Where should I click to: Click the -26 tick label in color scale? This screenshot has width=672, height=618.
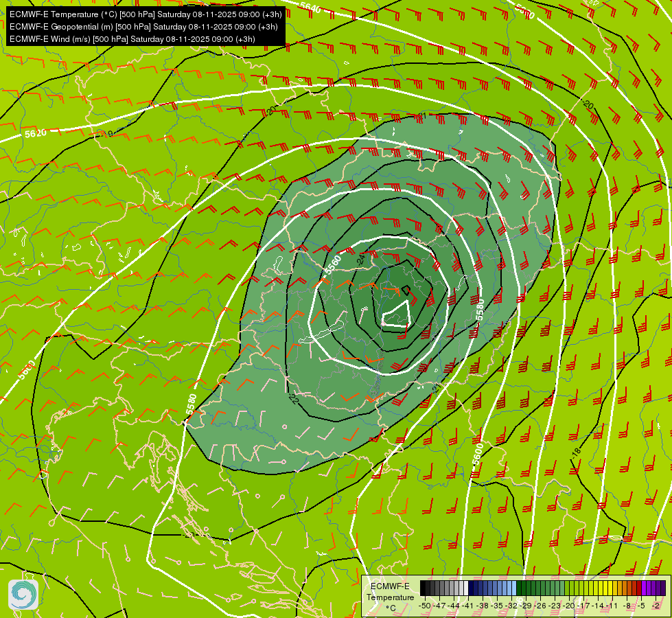(540, 606)
